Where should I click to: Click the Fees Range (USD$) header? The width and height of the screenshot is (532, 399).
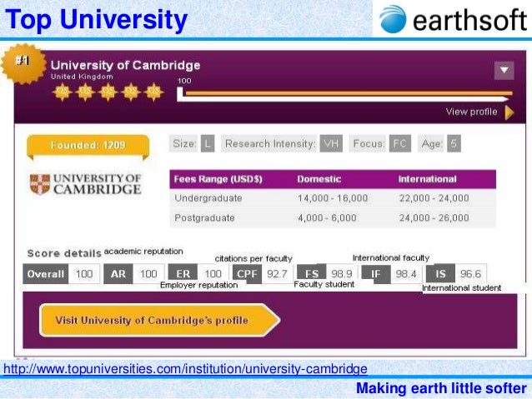[x=218, y=179]
